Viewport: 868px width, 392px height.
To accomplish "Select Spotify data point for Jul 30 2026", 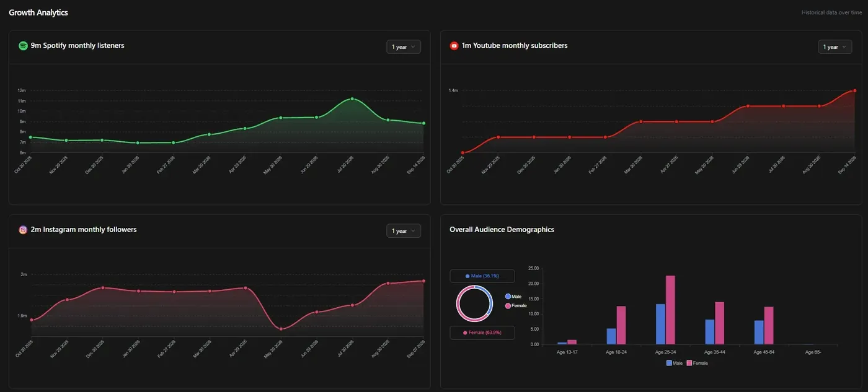I will tap(352, 98).
